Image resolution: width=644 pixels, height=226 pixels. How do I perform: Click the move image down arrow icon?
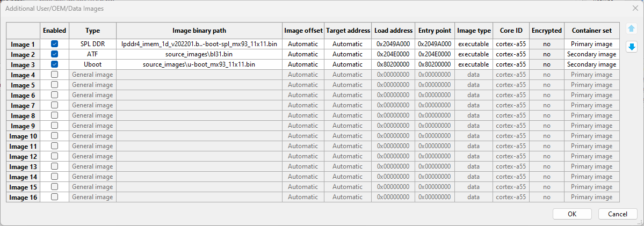pyautogui.click(x=631, y=47)
